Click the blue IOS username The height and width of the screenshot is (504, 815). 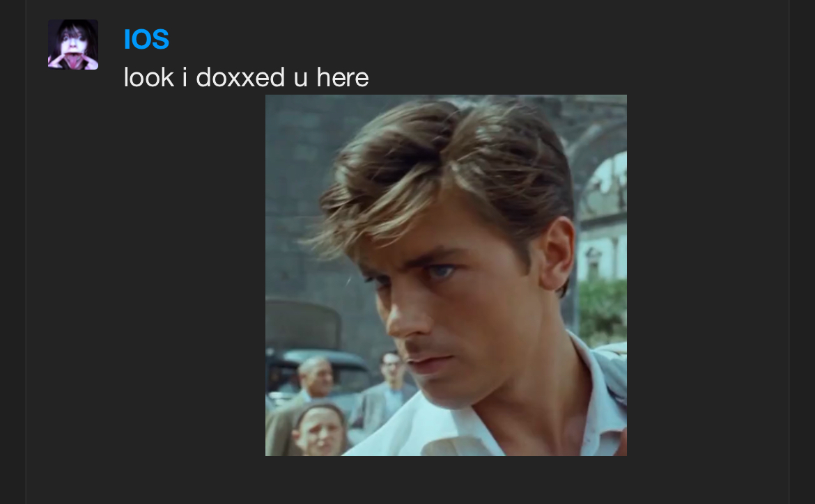pos(146,40)
